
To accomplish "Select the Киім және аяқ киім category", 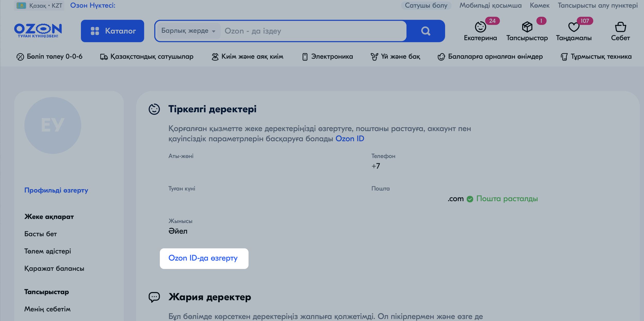I will pyautogui.click(x=247, y=56).
